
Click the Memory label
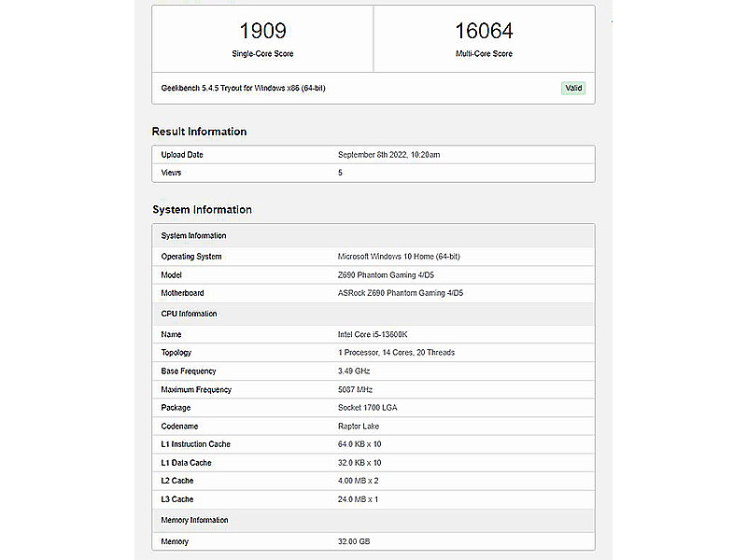(175, 541)
